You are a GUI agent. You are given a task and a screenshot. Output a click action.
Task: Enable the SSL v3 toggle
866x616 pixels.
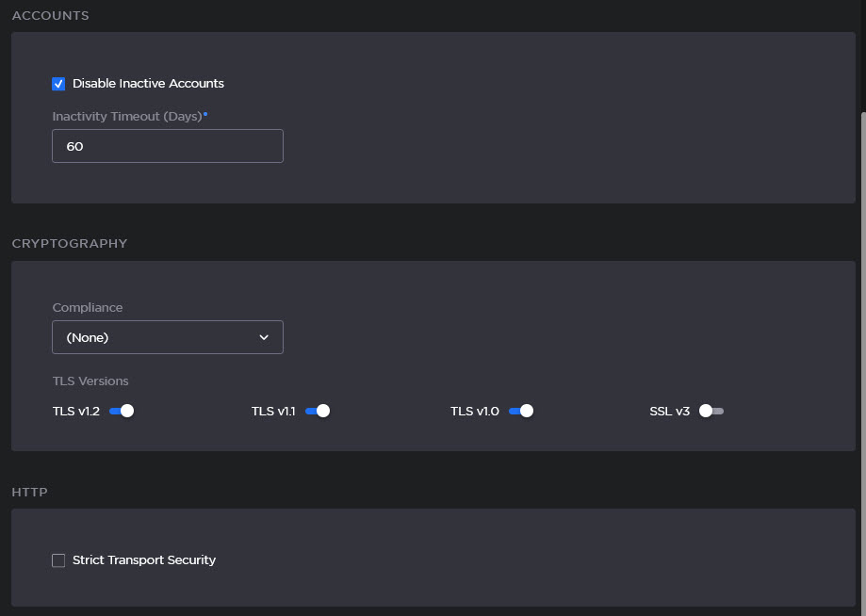point(711,411)
